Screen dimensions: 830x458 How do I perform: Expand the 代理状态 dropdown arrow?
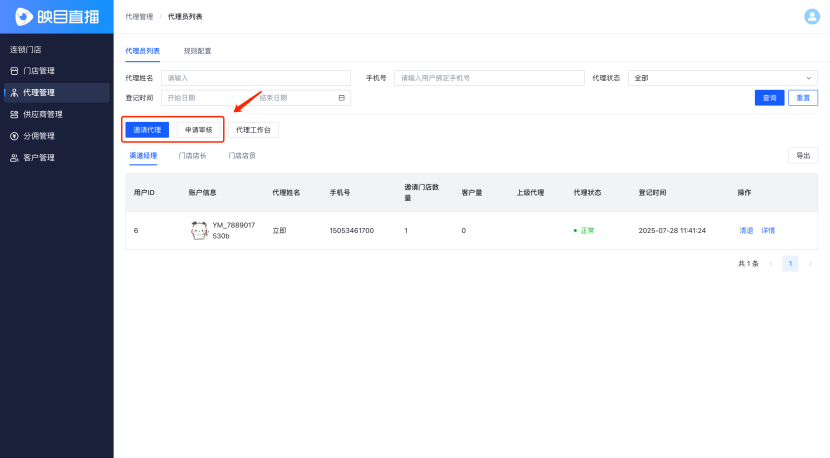click(808, 78)
